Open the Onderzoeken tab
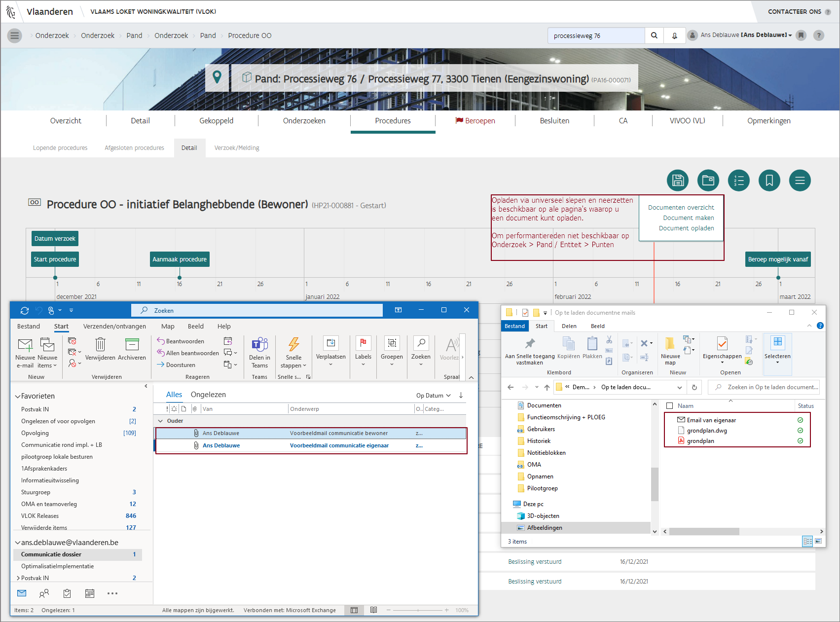 click(x=304, y=121)
